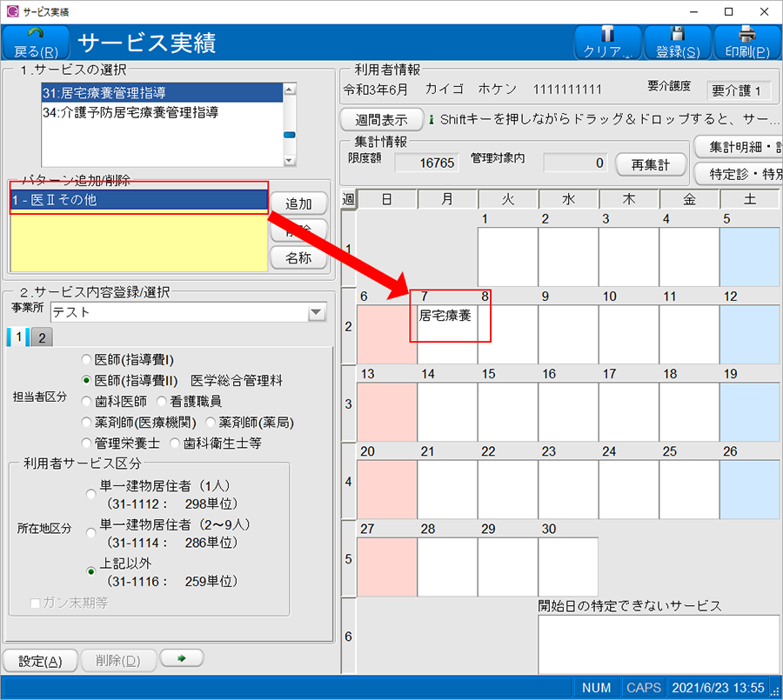Click the 再集計 recalculate button
Viewport: 783px width, 700px height.
(x=651, y=164)
